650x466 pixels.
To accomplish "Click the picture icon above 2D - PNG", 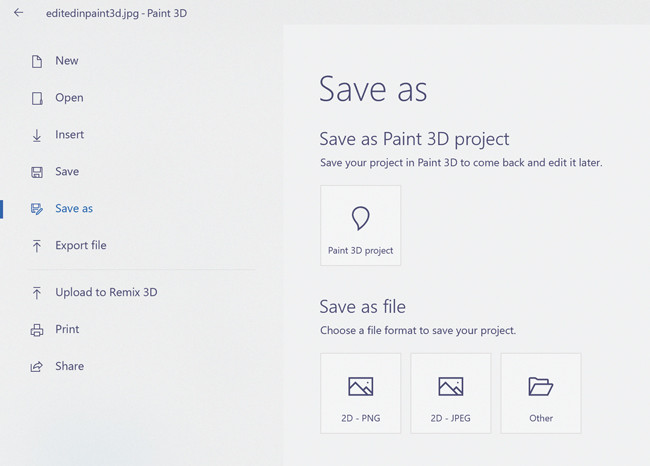I will pyautogui.click(x=360, y=386).
